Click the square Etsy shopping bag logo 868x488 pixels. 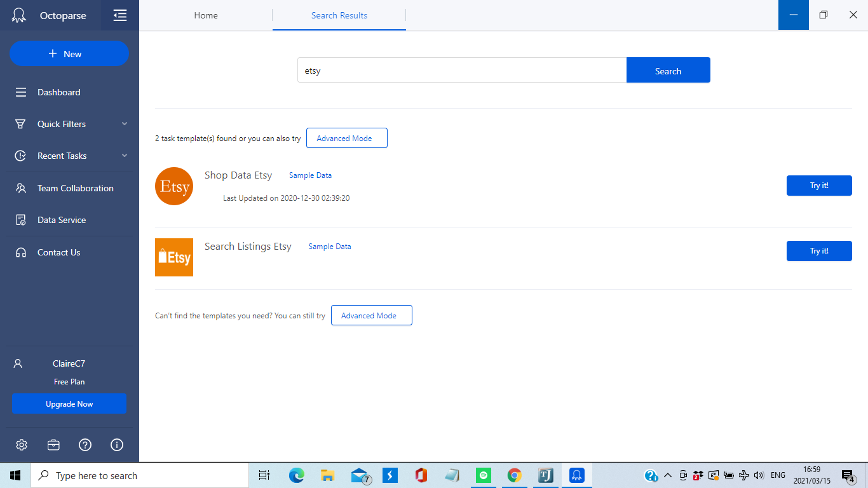(x=174, y=257)
